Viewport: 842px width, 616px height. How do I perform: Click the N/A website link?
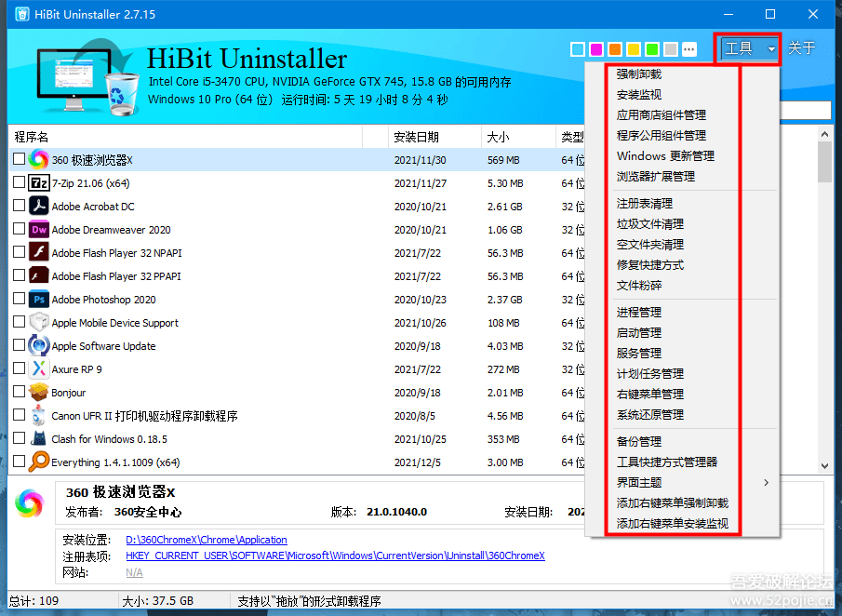point(134,572)
